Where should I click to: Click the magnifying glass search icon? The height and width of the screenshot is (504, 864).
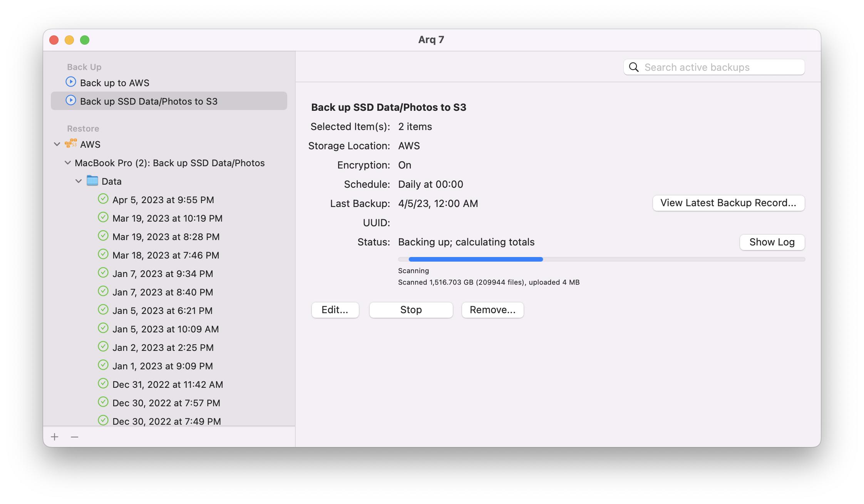pos(634,67)
